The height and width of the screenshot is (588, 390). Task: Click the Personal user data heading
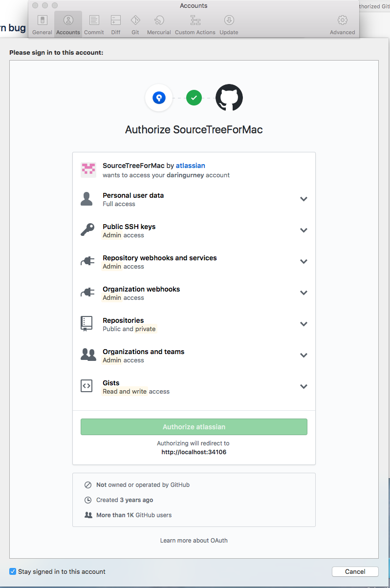[133, 195]
